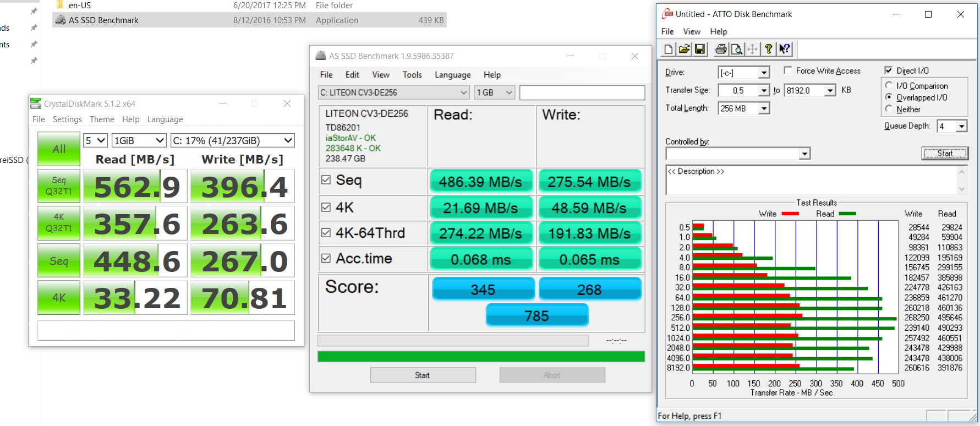Uncheck the 4K-64Thrd test in AS SSD
Viewport: 980px width, 426px height.
tap(326, 233)
